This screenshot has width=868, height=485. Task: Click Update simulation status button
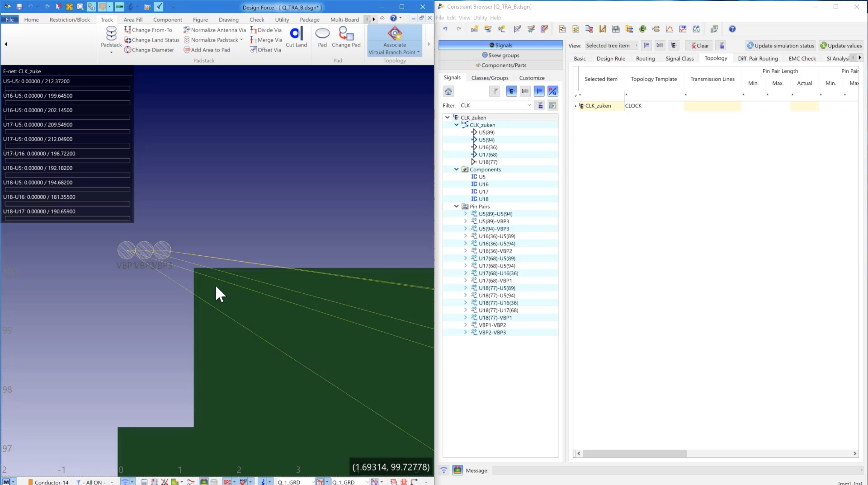tap(780, 45)
